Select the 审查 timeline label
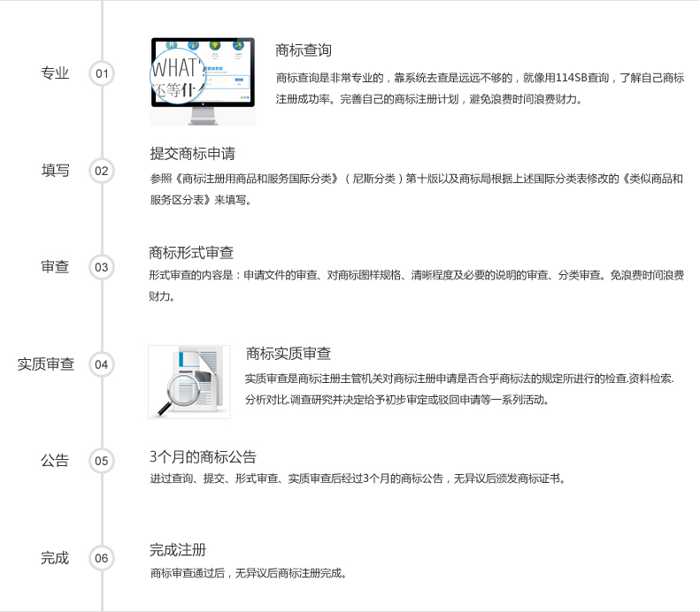 tap(55, 267)
